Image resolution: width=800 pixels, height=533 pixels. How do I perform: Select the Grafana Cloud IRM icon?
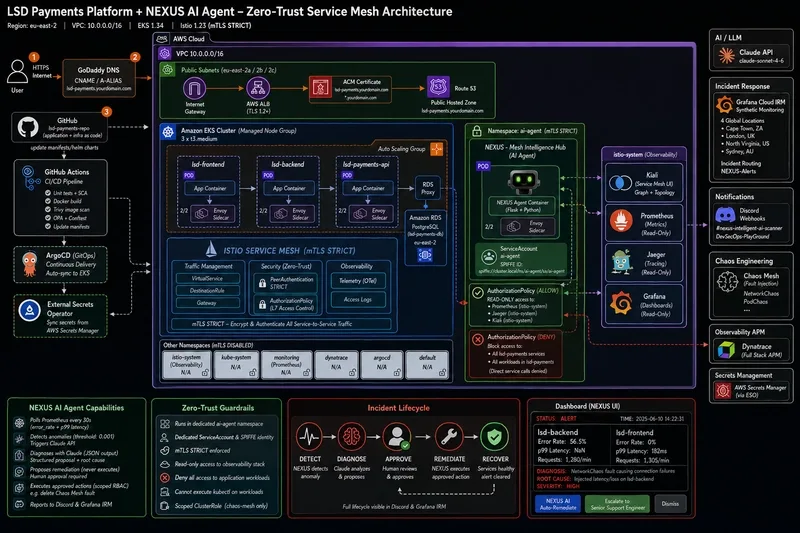724,105
